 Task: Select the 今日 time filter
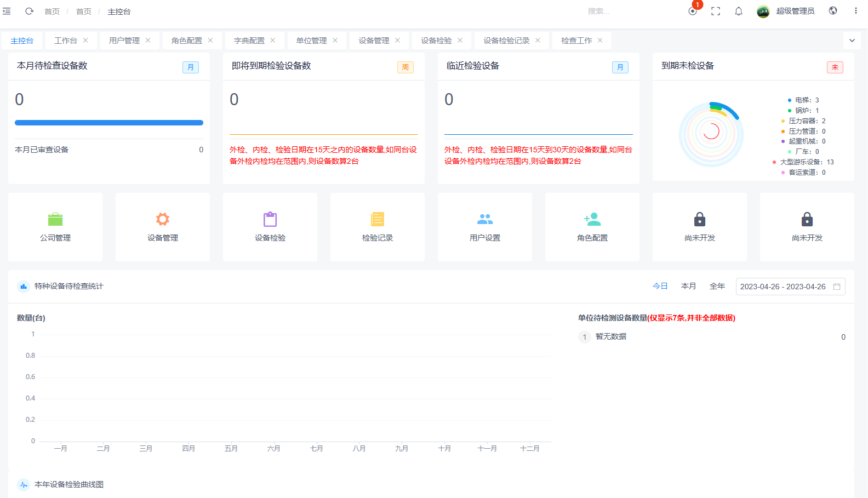coord(660,287)
